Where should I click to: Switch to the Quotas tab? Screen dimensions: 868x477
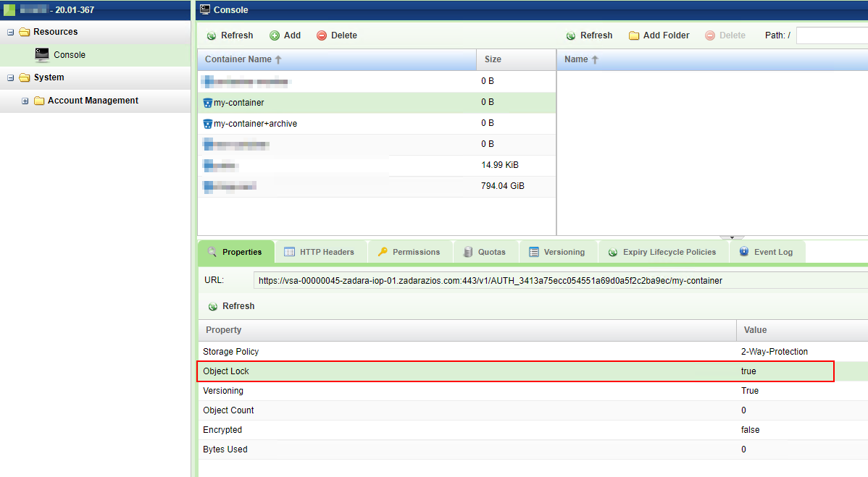point(485,252)
